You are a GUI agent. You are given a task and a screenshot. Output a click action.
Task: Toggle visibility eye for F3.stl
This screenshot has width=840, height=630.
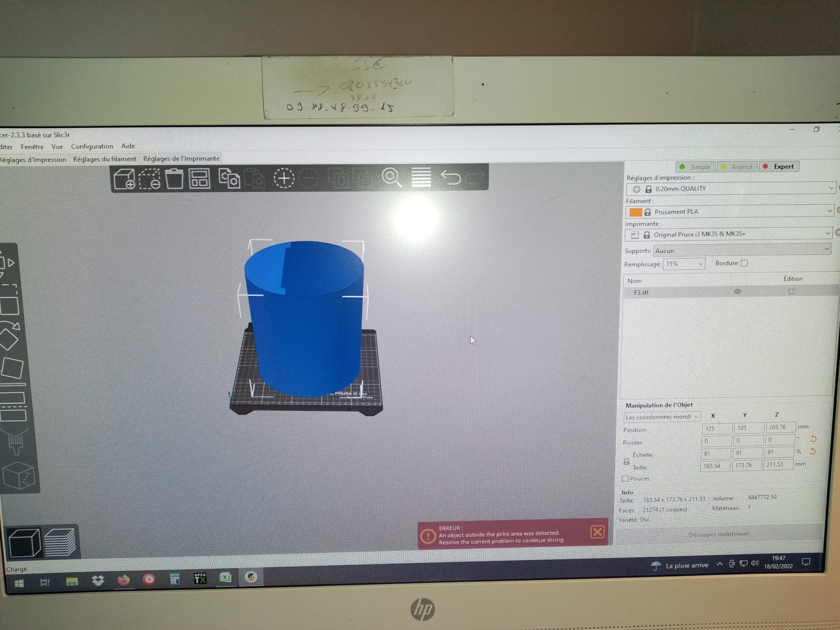[x=738, y=292]
